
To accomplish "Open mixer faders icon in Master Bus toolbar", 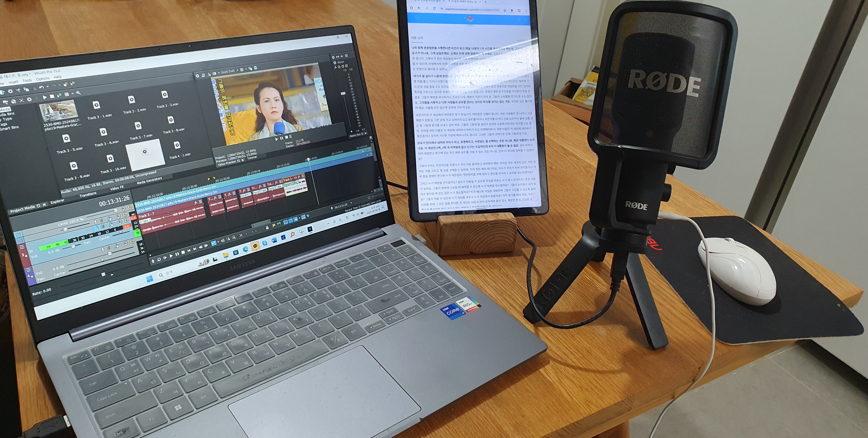I will 347,56.
